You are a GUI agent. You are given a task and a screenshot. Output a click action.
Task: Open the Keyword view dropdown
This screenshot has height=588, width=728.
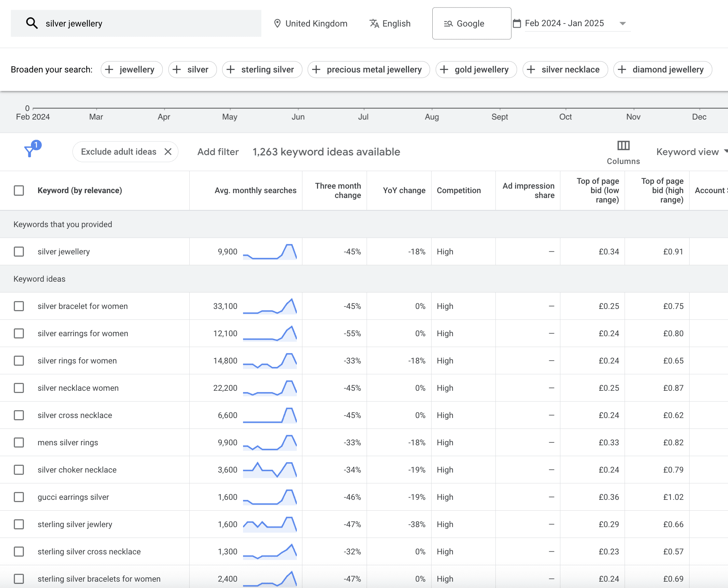point(690,152)
